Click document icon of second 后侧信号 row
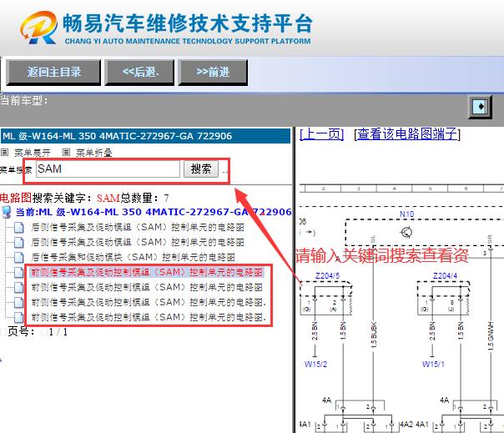 tap(19, 242)
